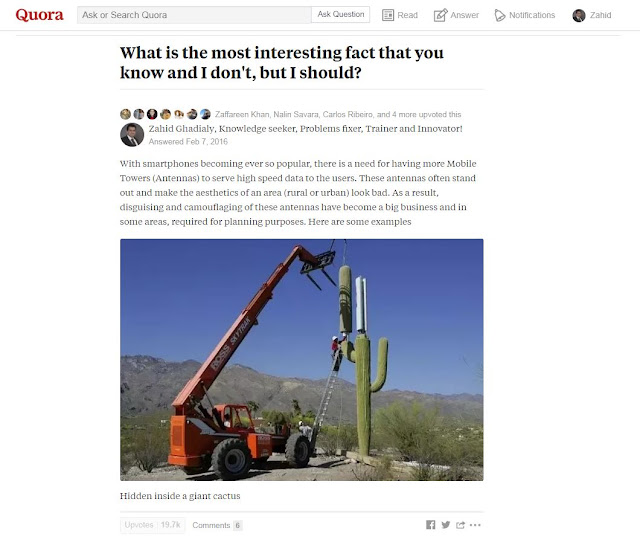This screenshot has height=542, width=640.
Task: Click the 4 more upvoted this link
Action: pyautogui.click(x=426, y=114)
